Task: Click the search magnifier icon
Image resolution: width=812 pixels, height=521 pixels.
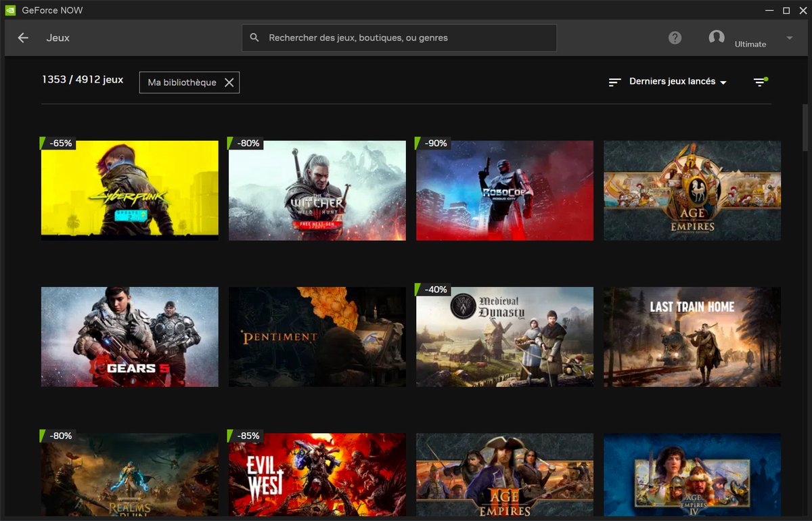Action: 254,38
